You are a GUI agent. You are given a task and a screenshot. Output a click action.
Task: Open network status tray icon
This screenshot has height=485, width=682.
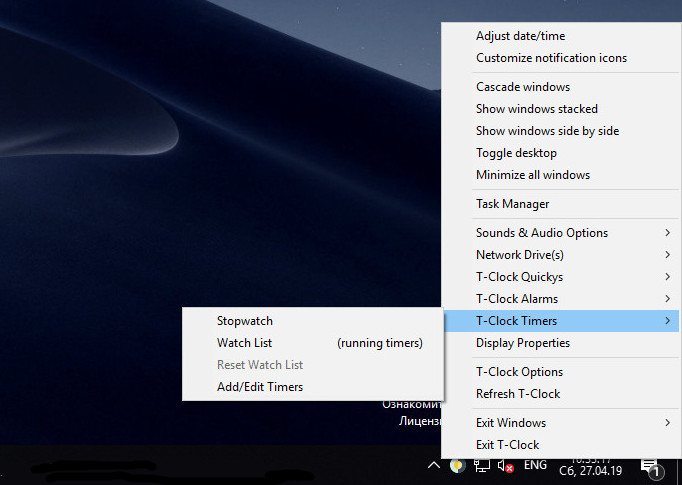pos(481,466)
